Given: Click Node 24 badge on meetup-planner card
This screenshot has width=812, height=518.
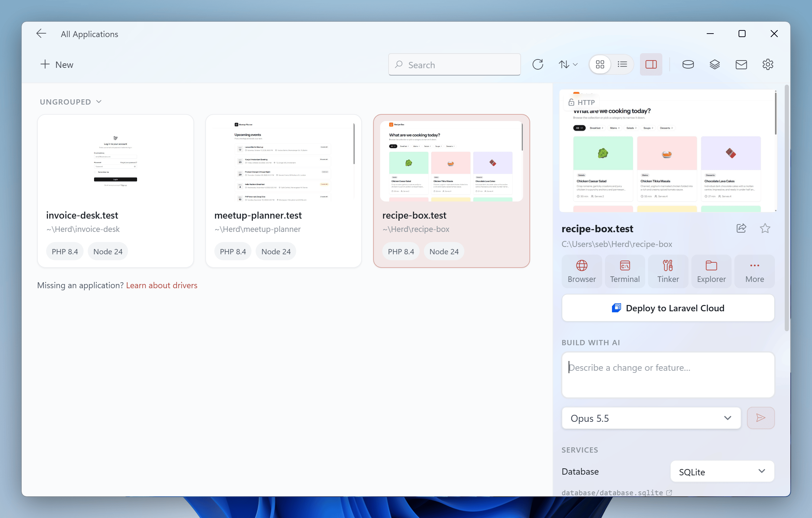Looking at the screenshot, I should coord(276,251).
